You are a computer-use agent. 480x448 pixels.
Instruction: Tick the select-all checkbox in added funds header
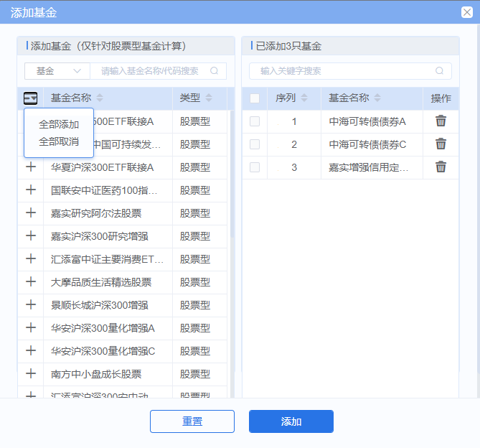[255, 98]
